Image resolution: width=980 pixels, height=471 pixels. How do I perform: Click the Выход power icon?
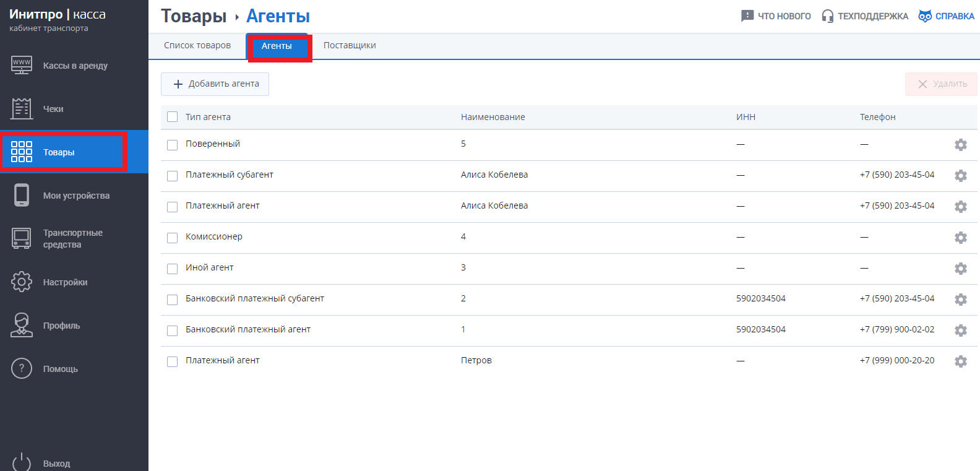click(22, 462)
